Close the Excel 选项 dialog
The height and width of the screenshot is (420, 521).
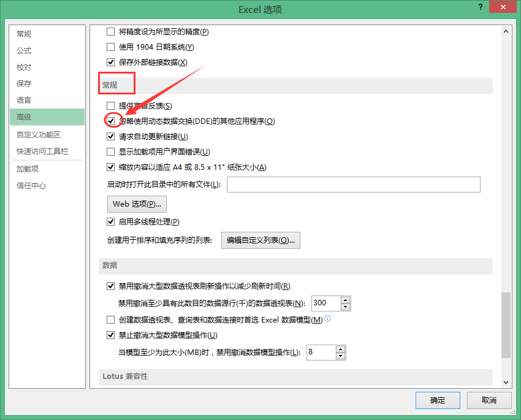503,7
